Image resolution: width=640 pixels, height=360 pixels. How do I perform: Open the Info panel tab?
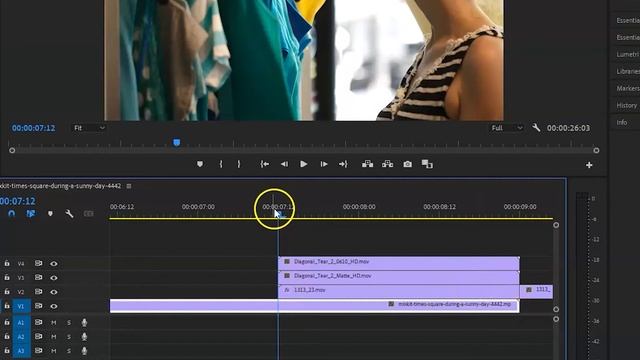tap(622, 122)
